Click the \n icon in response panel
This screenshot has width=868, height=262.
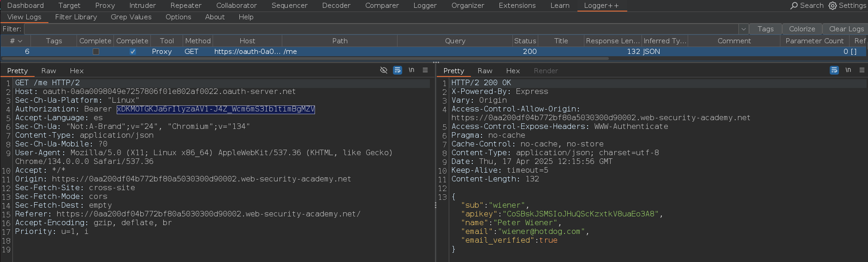coord(848,70)
